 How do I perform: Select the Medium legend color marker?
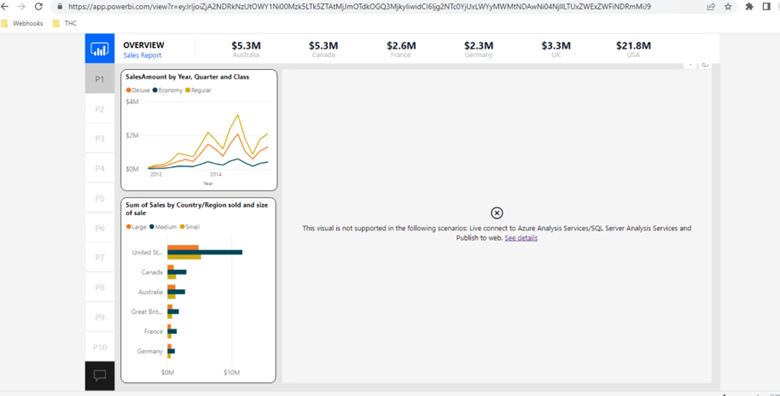tap(152, 227)
